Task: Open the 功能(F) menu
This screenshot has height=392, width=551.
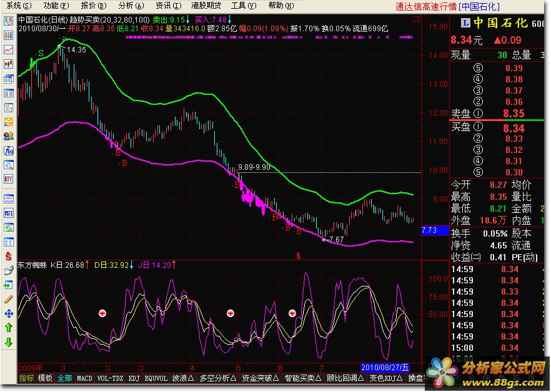Action: 56,6
